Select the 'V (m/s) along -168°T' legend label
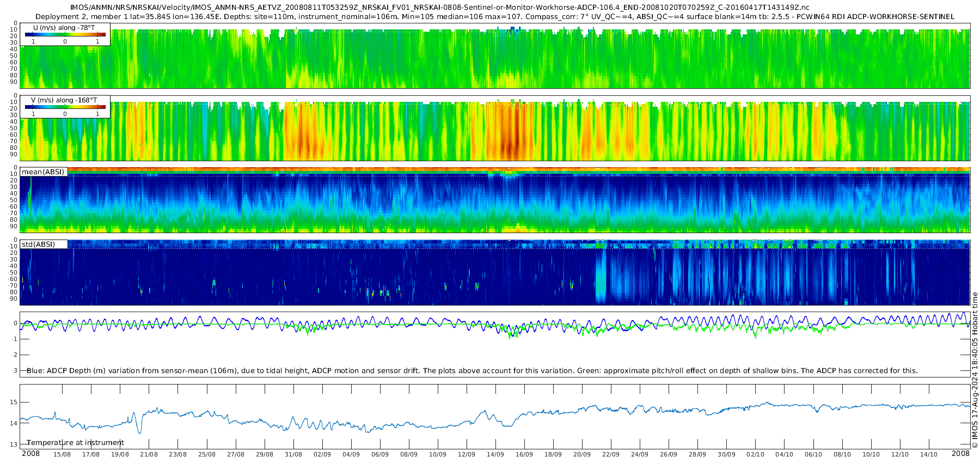 (64, 100)
